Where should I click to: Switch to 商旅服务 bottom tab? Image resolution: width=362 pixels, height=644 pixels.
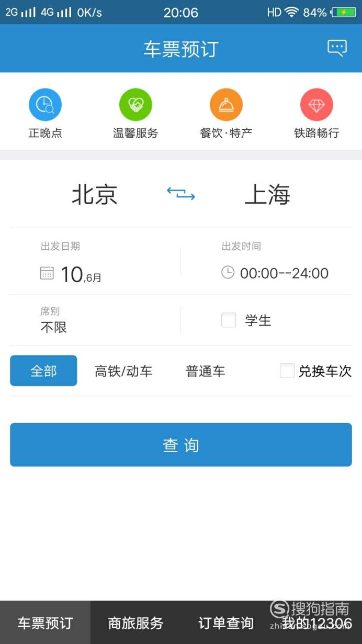click(135, 623)
